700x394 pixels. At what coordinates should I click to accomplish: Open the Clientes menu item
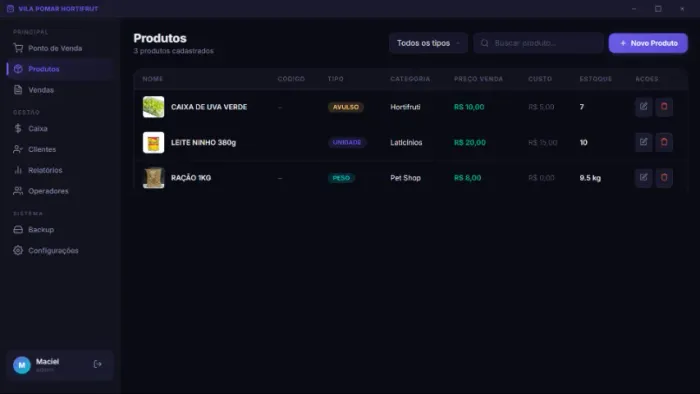tap(60, 149)
